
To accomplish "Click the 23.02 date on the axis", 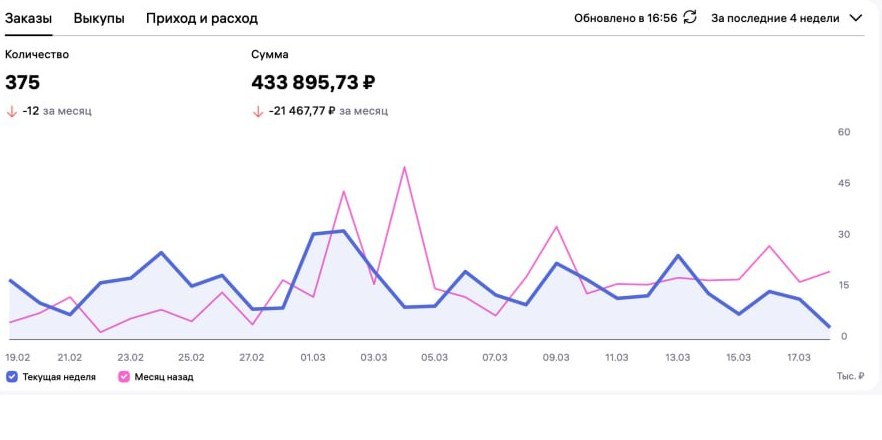I will pyautogui.click(x=130, y=358).
